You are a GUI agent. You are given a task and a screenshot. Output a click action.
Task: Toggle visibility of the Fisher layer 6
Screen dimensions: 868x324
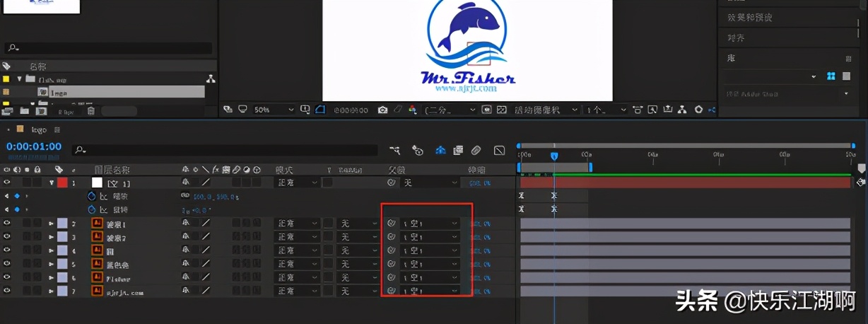coord(7,277)
